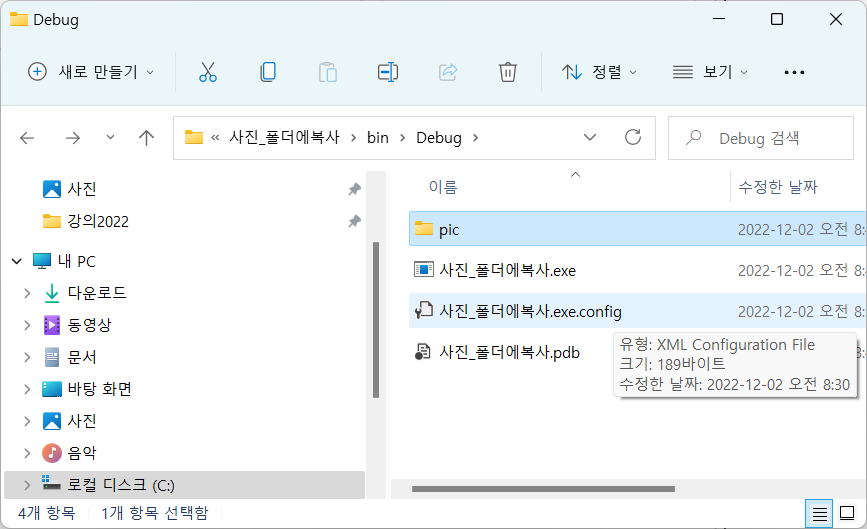Image resolution: width=867 pixels, height=529 pixels.
Task: Open the three-dots more options menu
Action: point(794,72)
